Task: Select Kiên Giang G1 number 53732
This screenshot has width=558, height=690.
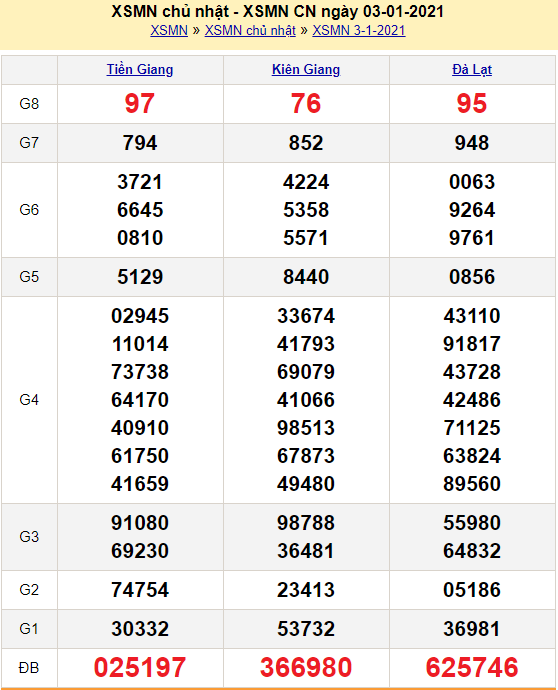Action: [306, 629]
